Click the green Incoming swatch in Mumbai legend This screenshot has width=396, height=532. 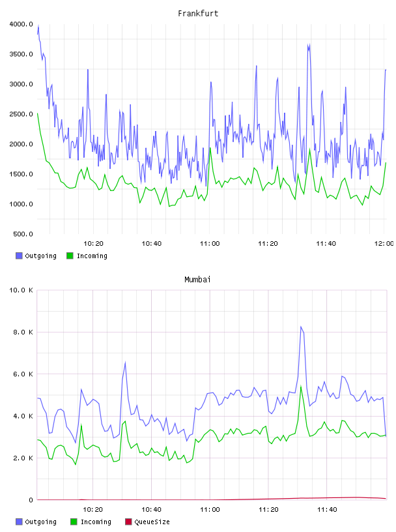pyautogui.click(x=74, y=522)
